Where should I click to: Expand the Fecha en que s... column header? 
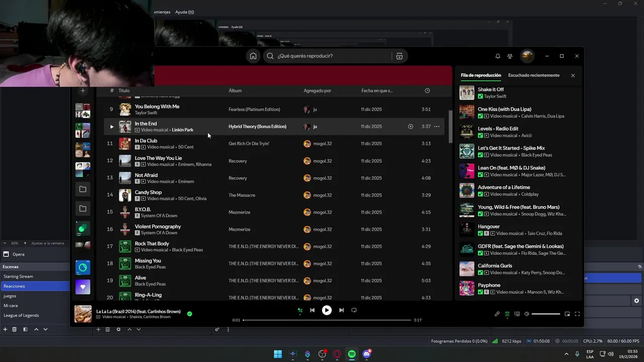377,90
